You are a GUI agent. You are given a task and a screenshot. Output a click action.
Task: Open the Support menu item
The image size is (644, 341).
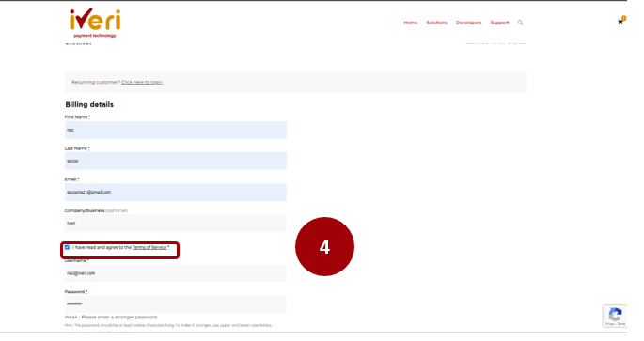click(499, 23)
